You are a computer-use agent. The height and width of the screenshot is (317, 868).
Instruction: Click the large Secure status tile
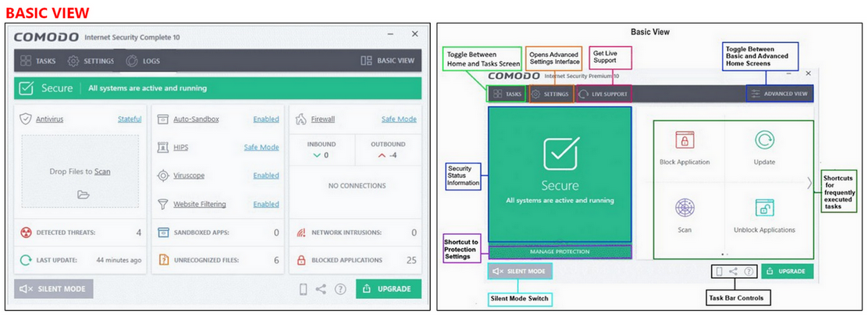pos(560,175)
